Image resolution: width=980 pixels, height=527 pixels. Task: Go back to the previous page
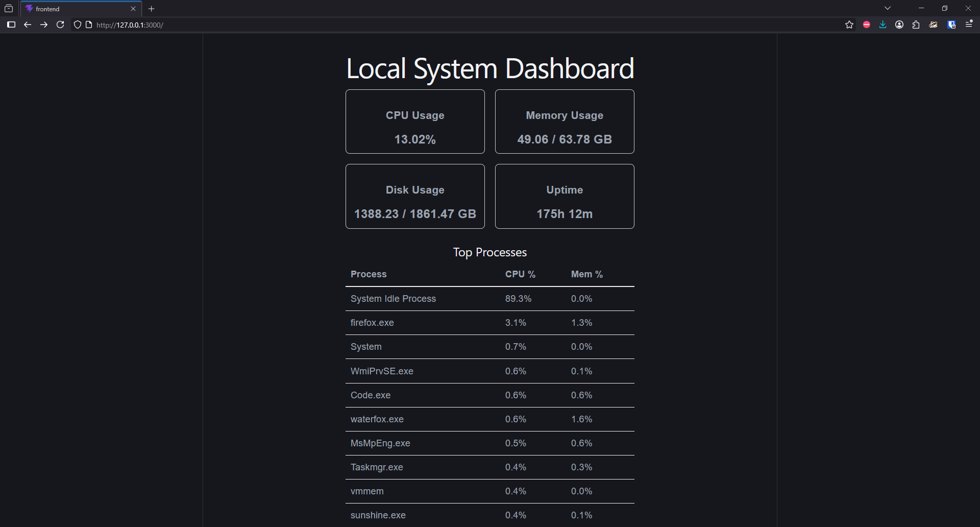click(28, 25)
